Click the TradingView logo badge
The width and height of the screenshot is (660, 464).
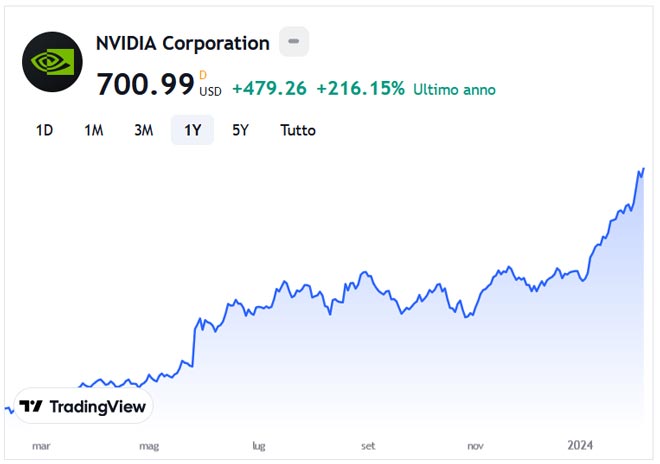(x=84, y=406)
